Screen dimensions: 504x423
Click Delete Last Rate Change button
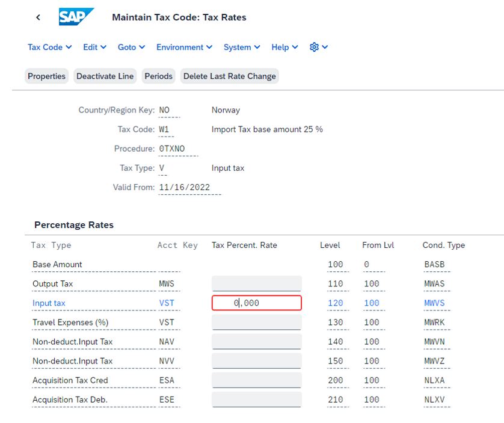click(230, 76)
